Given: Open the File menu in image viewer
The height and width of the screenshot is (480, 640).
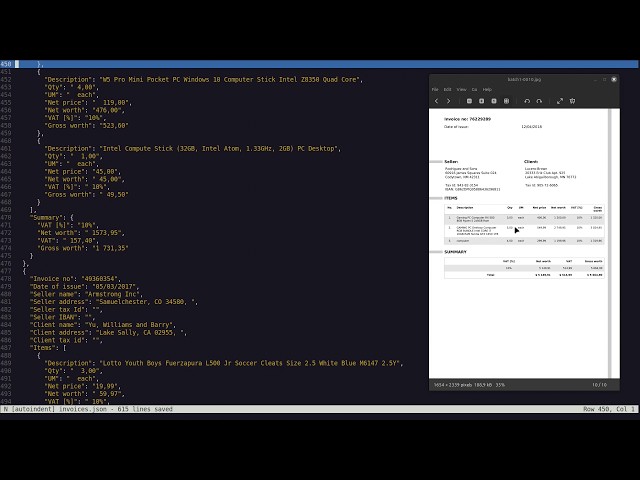Looking at the screenshot, I should click(435, 89).
